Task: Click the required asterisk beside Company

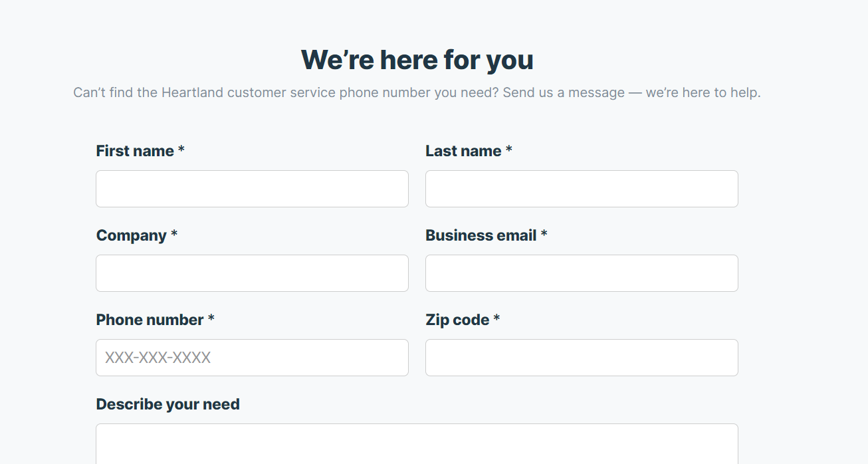Action: [174, 235]
